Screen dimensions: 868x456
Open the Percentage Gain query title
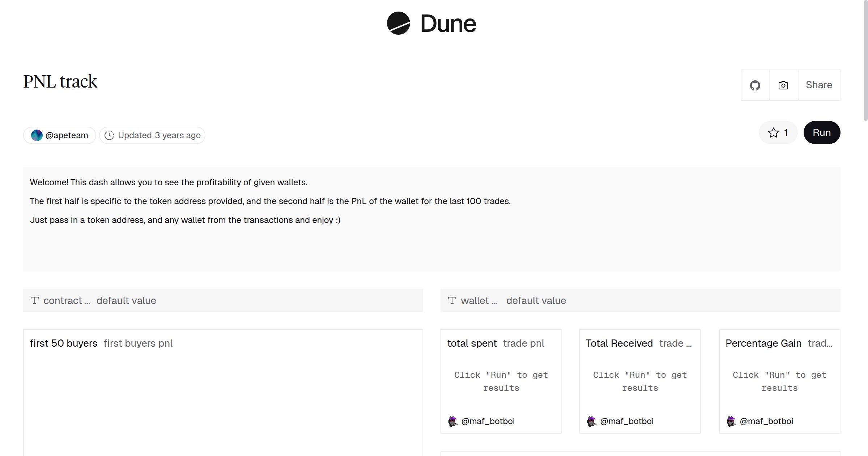(763, 343)
